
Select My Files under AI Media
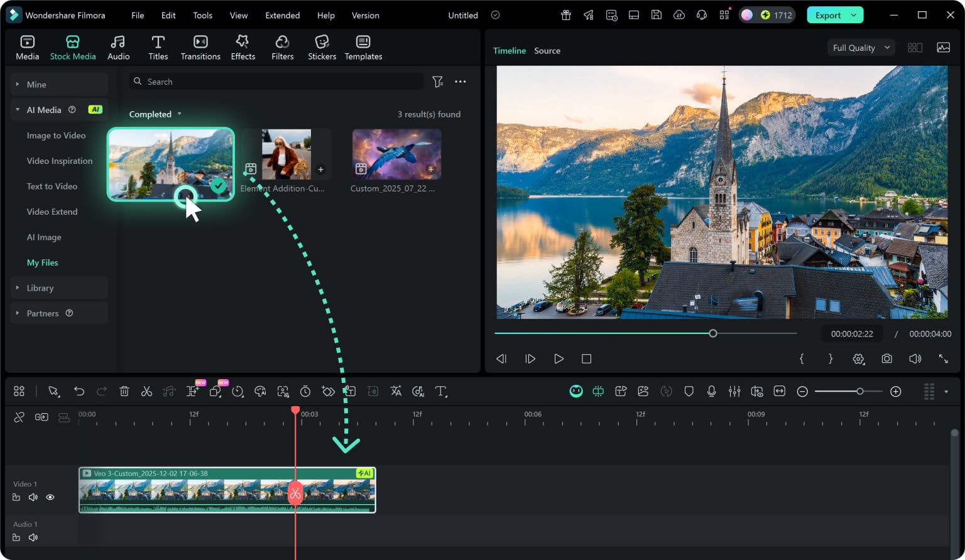click(42, 262)
